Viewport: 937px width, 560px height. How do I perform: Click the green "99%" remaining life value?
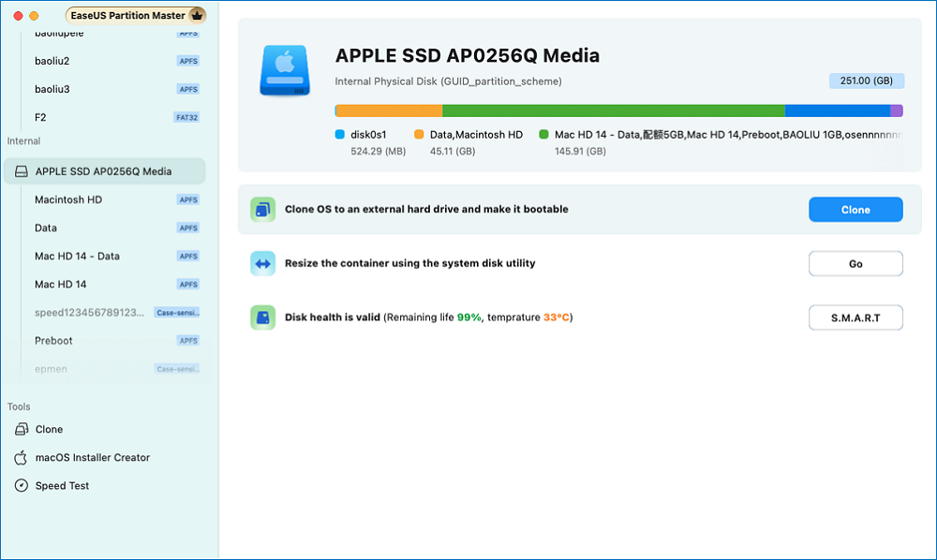pyautogui.click(x=469, y=317)
